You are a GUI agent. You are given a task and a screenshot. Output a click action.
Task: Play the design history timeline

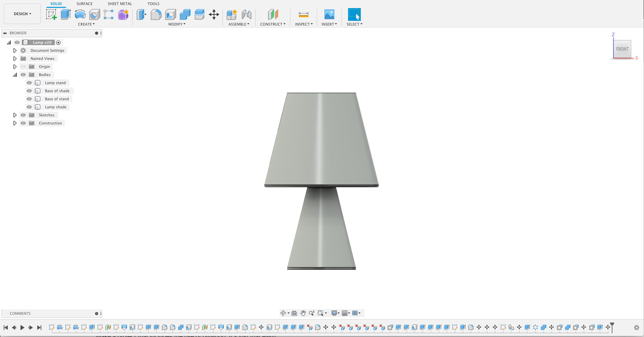point(22,327)
